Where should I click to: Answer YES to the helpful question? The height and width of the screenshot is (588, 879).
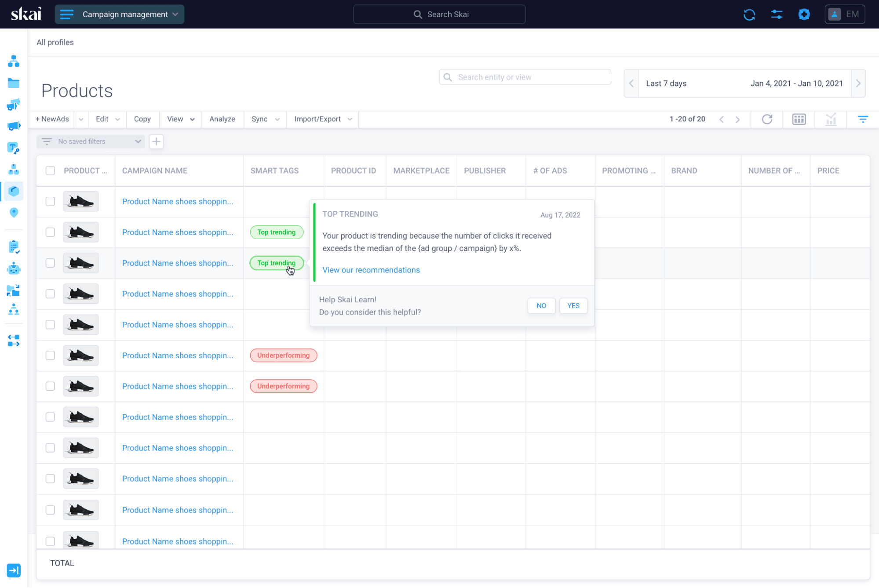(573, 305)
